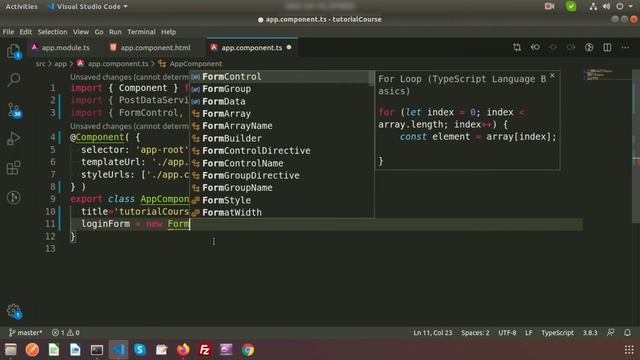Click the run icon in editor toolbar
This screenshot has width=640, height=360.
(589, 47)
